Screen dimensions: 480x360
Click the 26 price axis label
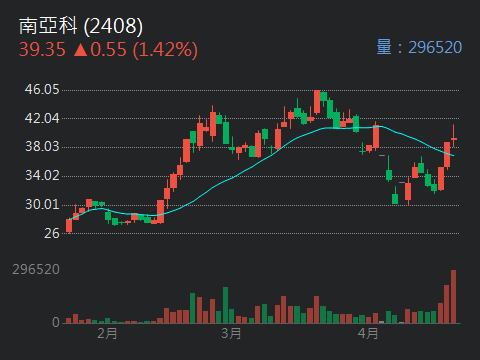pyautogui.click(x=52, y=233)
